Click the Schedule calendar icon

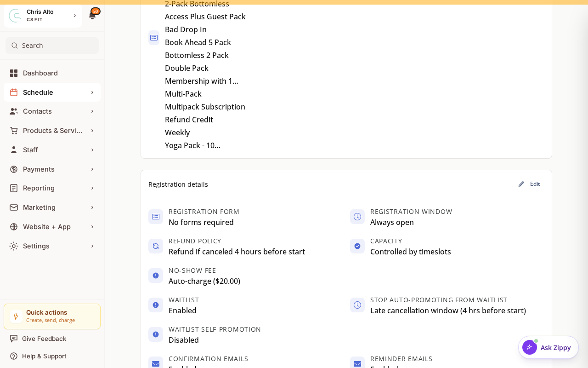tap(14, 92)
